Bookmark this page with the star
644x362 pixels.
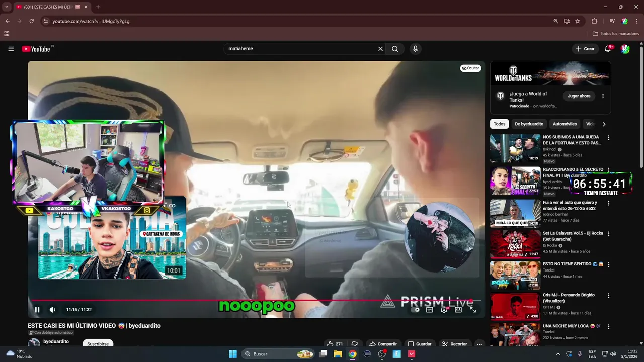tap(578, 21)
